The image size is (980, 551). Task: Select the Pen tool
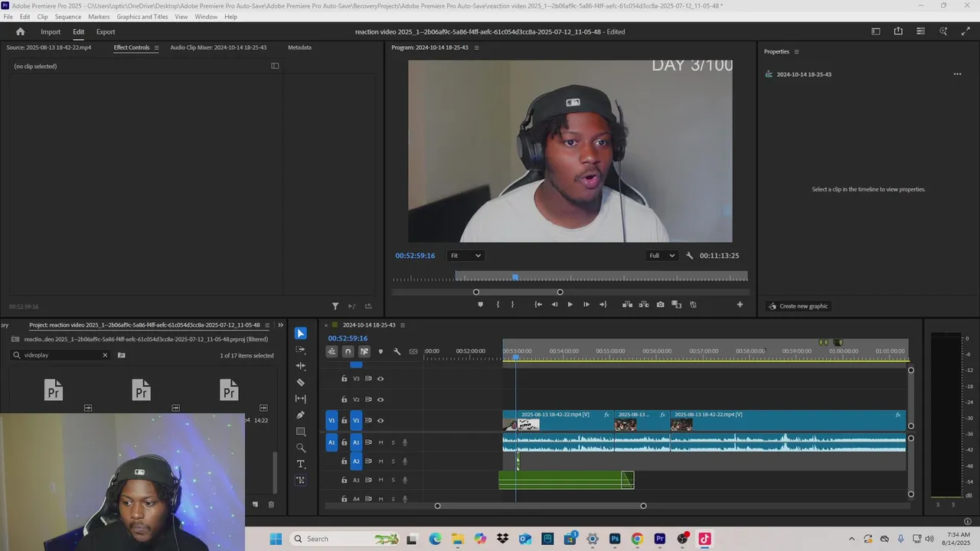300,415
